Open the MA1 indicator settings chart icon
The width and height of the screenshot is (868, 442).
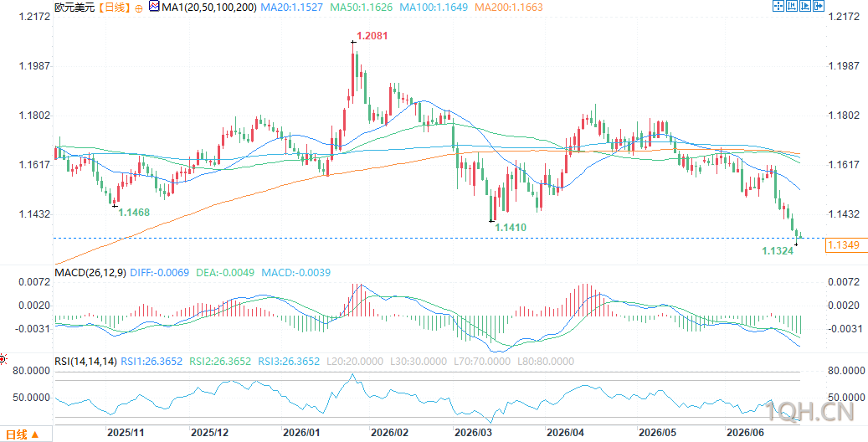tap(153, 8)
